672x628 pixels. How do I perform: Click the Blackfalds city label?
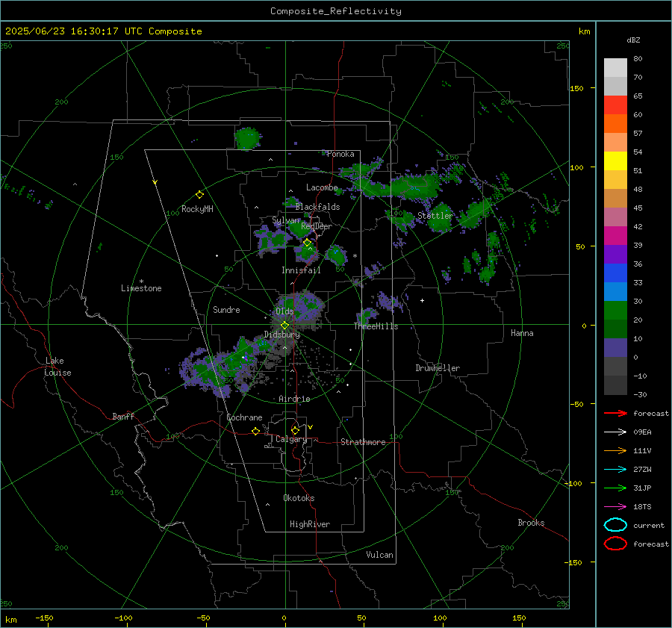tap(317, 207)
